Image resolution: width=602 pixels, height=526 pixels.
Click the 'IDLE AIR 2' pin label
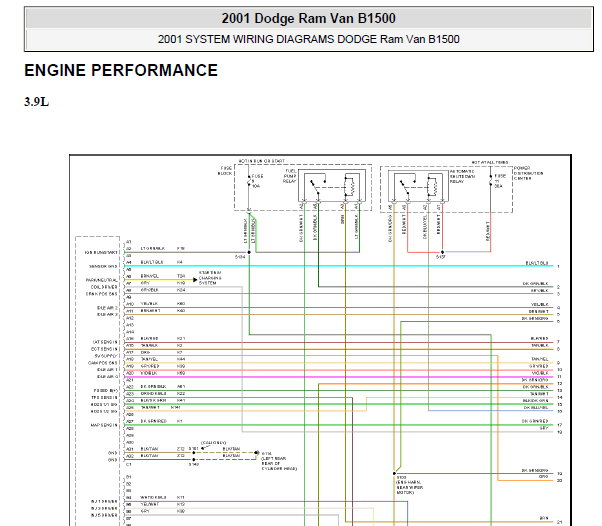pos(107,308)
